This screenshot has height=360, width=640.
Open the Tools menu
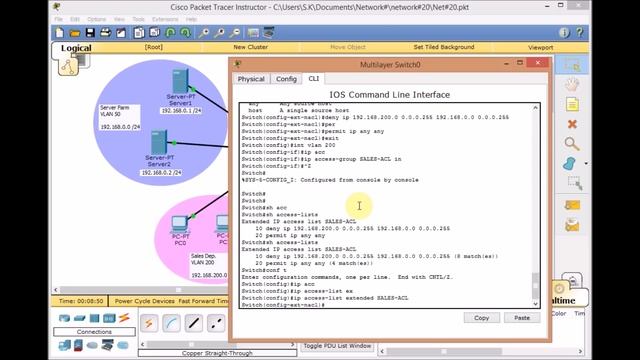(x=138, y=19)
